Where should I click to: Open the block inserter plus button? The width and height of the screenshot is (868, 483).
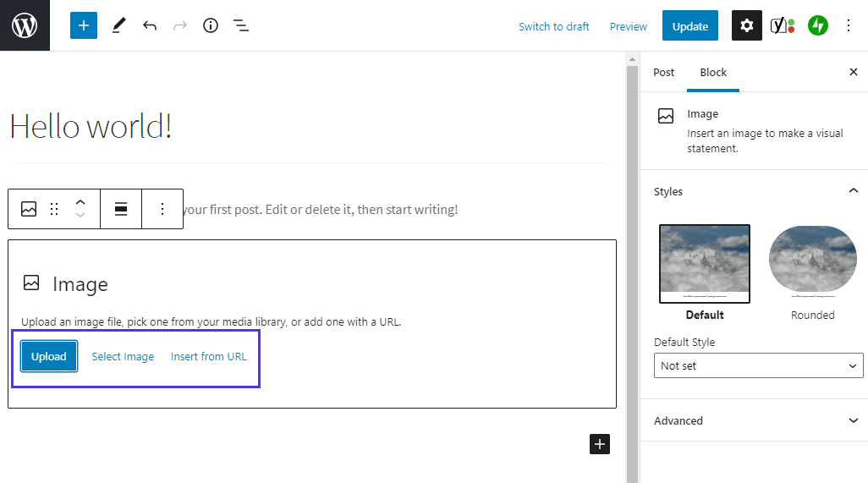pyautogui.click(x=84, y=25)
